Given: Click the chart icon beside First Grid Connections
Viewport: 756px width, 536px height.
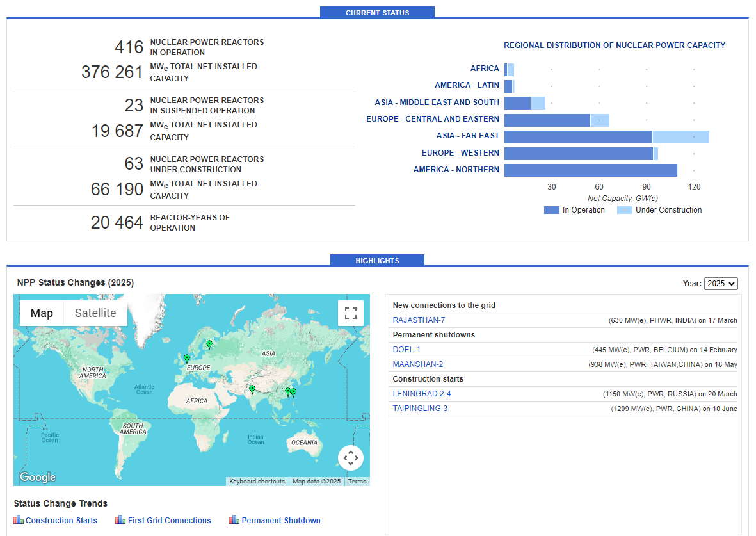Looking at the screenshot, I should click(x=120, y=520).
